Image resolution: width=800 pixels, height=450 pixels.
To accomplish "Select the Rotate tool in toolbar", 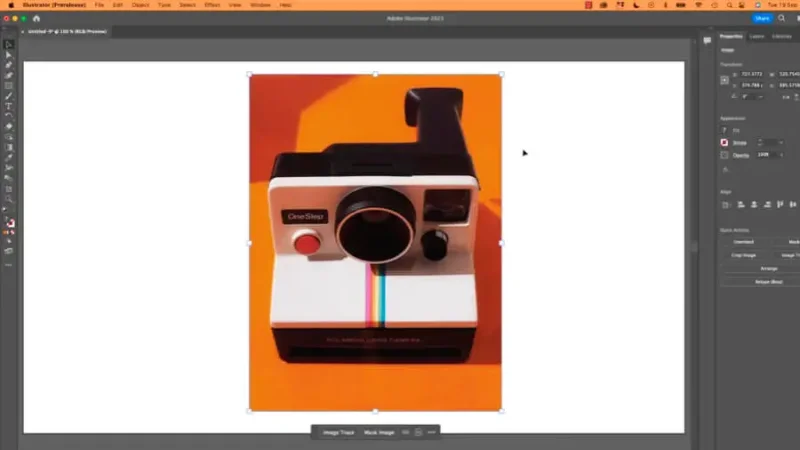I will point(9,116).
